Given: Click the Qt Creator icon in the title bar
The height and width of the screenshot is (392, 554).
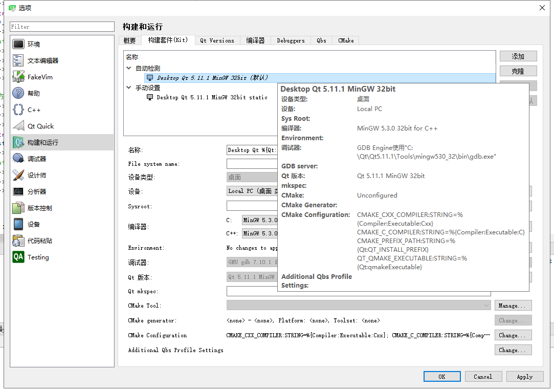Looking at the screenshot, I should coord(12,8).
